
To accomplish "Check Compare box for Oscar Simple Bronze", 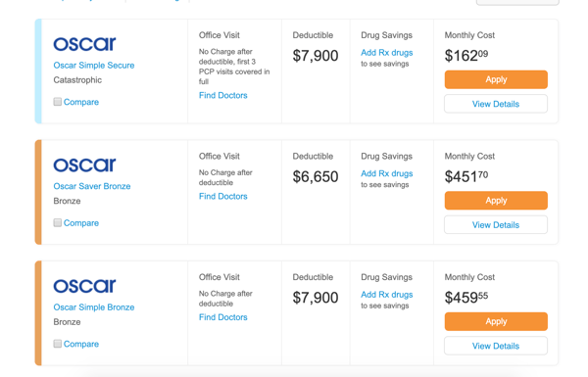I will [58, 344].
